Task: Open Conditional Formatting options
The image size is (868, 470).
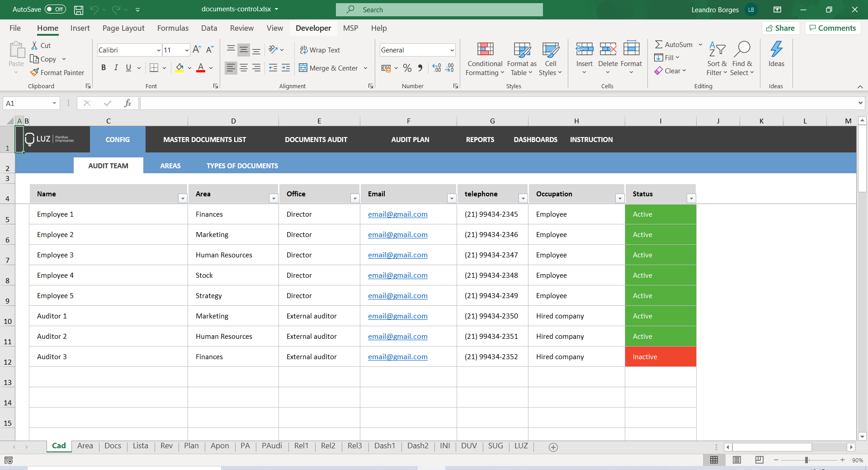Action: click(484, 58)
